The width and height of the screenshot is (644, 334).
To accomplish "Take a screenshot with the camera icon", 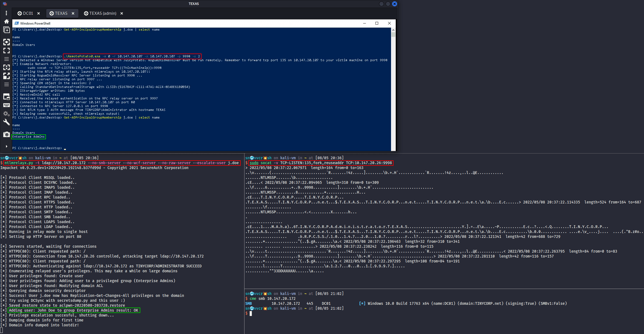I will click(x=6, y=134).
